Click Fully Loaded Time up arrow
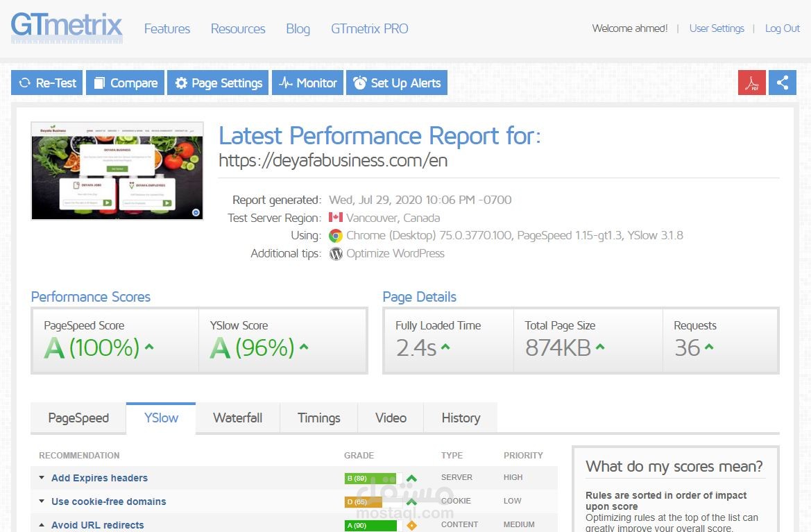This screenshot has width=811, height=532. 445,347
